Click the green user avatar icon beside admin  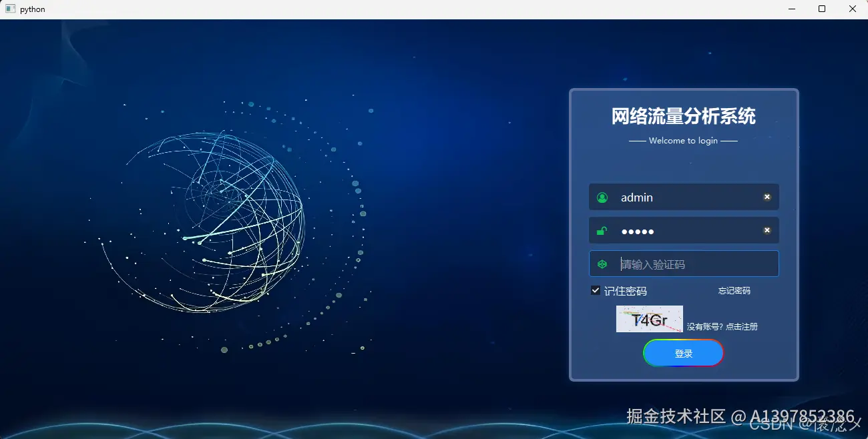(x=602, y=197)
